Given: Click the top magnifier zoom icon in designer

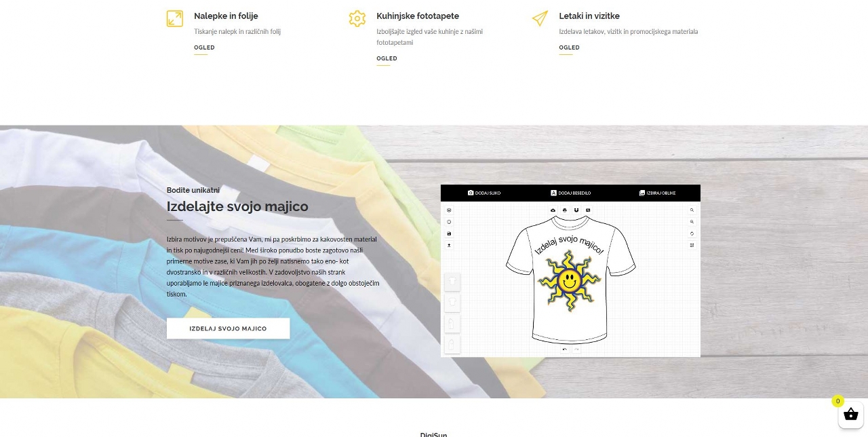Looking at the screenshot, I should [x=692, y=210].
